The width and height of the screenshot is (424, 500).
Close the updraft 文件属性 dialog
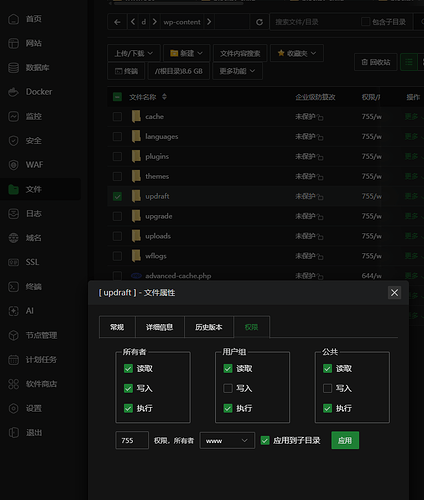[x=394, y=293]
